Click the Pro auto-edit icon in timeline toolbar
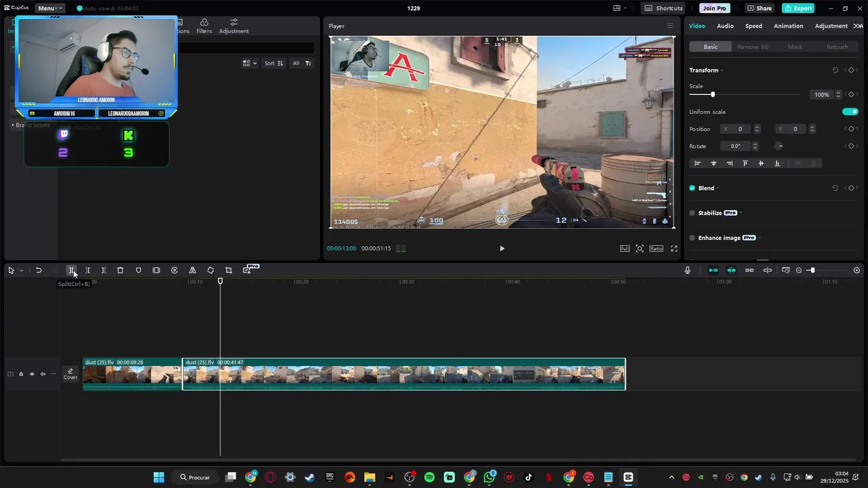Screen dimensions: 868x488 click(x=248, y=269)
